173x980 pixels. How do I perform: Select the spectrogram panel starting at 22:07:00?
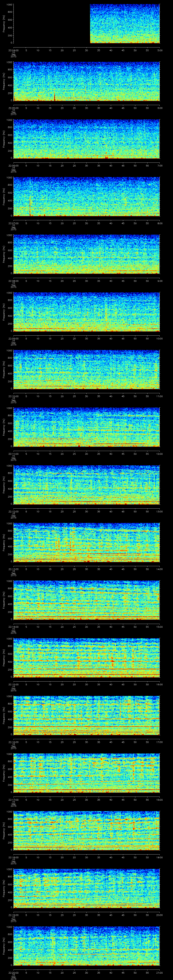(x=87, y=197)
